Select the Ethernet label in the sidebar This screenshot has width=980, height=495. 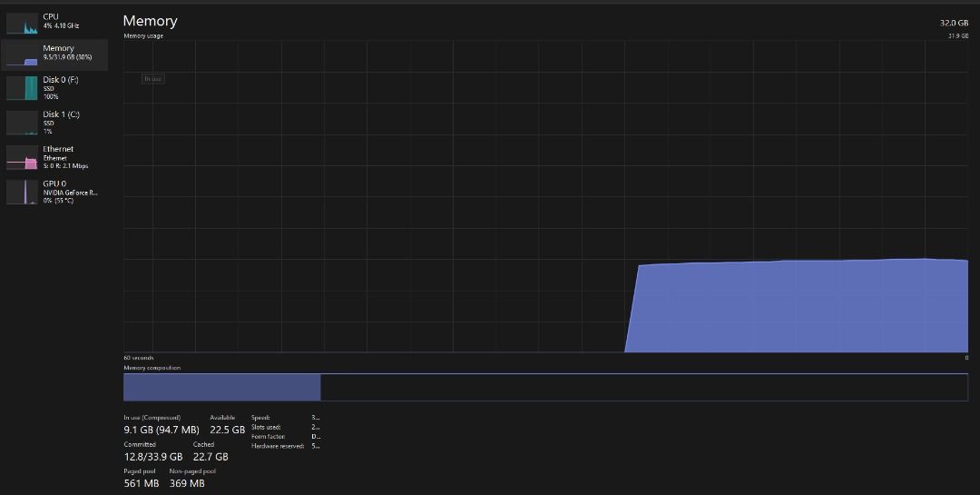(x=58, y=149)
